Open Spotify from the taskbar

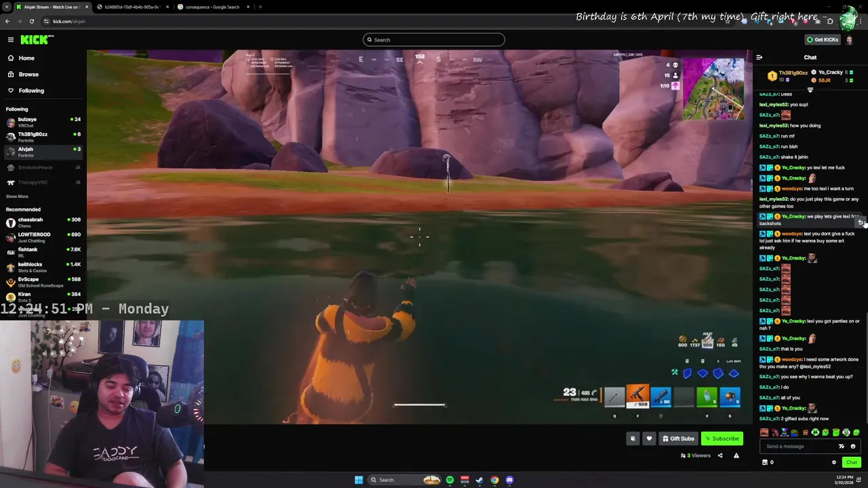(x=450, y=480)
